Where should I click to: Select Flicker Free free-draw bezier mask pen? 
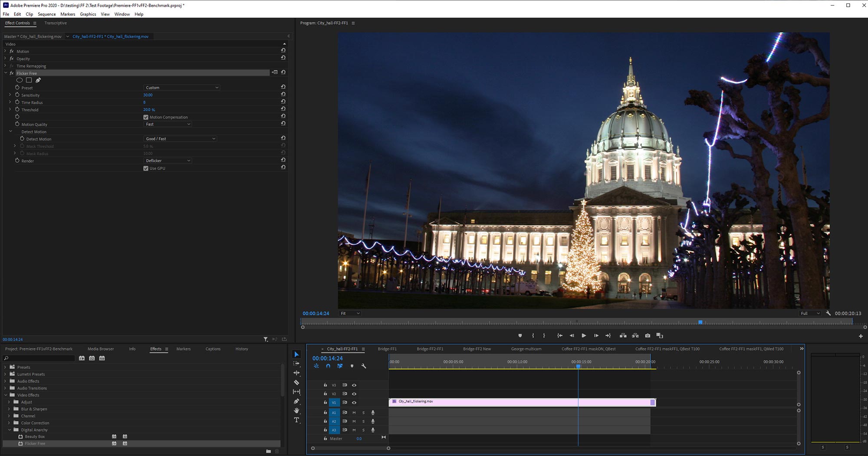pyautogui.click(x=38, y=80)
